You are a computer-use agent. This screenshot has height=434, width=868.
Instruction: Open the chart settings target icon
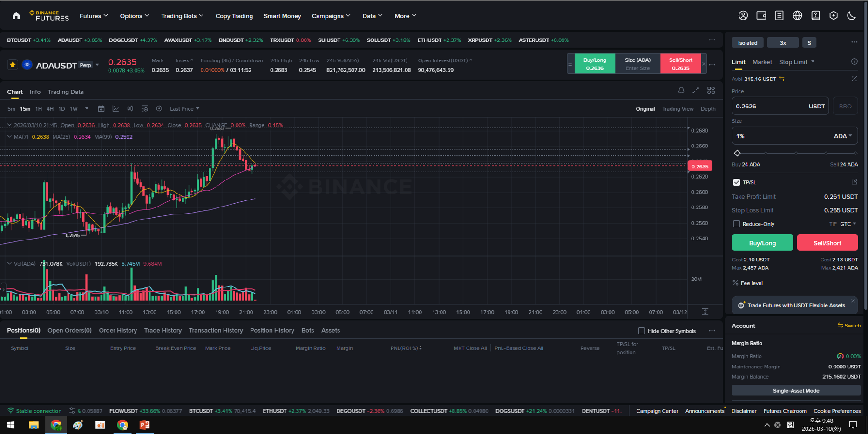(159, 109)
